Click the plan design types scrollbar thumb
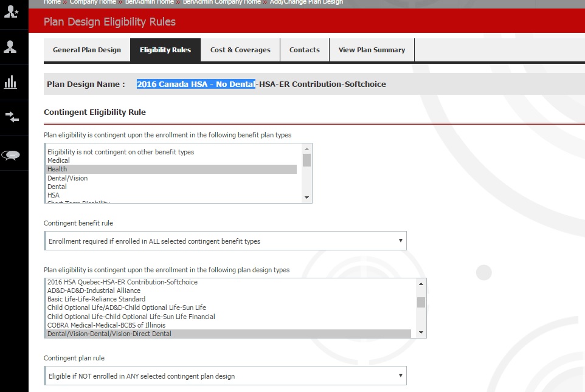 [421, 302]
